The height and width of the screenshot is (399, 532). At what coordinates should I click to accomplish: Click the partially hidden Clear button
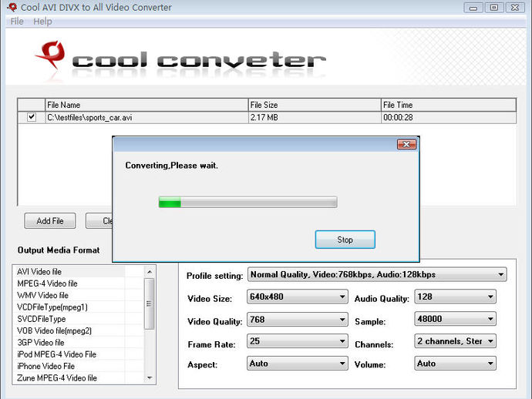99,221
